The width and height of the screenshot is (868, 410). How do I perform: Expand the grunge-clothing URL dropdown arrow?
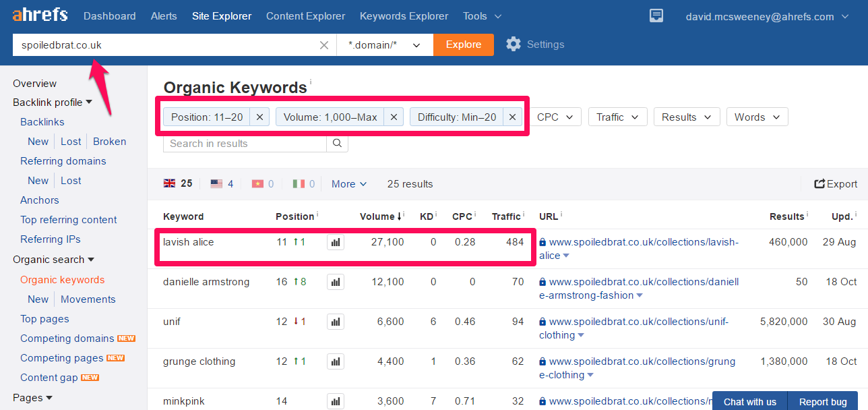(x=590, y=376)
